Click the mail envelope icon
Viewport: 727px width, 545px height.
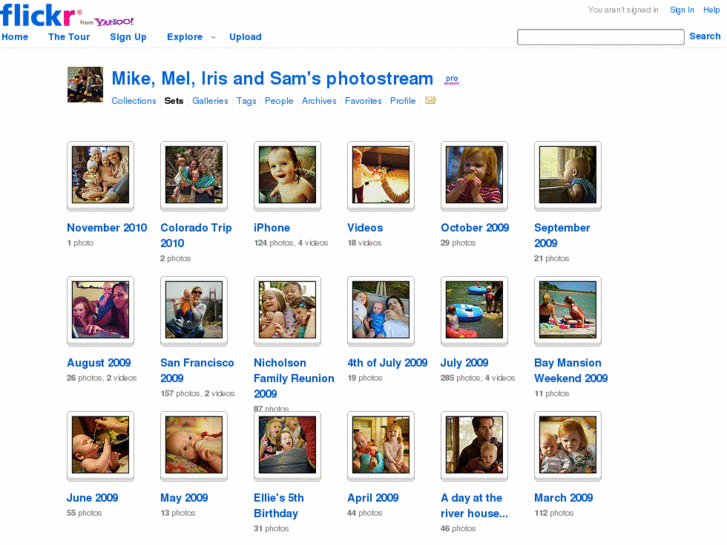[430, 101]
